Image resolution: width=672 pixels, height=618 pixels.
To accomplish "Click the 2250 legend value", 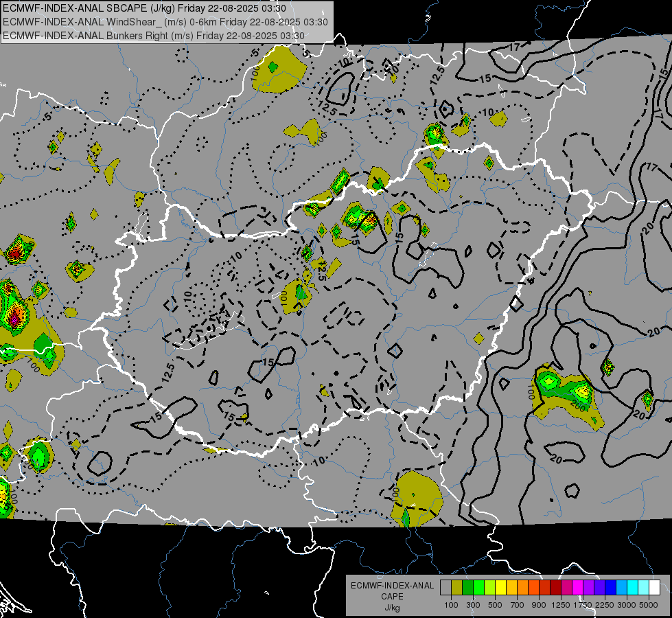I will 605,605.
